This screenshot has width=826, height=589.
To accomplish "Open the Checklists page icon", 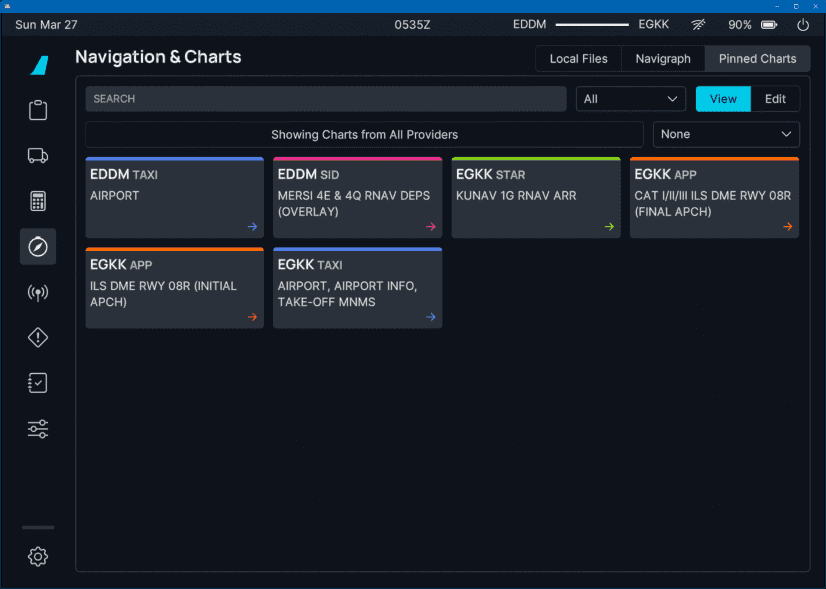I will tap(38, 383).
